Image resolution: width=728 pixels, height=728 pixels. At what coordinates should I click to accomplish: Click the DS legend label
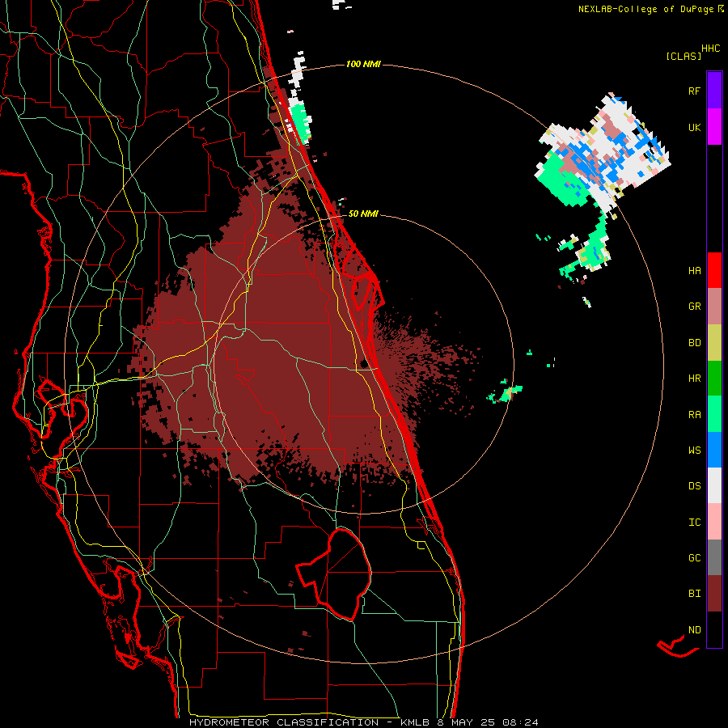click(x=694, y=485)
